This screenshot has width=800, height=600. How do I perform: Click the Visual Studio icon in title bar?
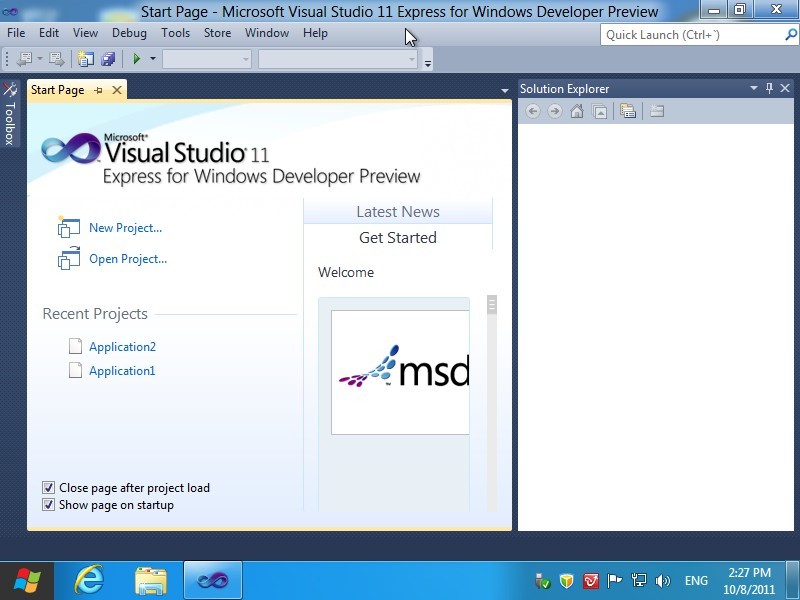point(10,11)
